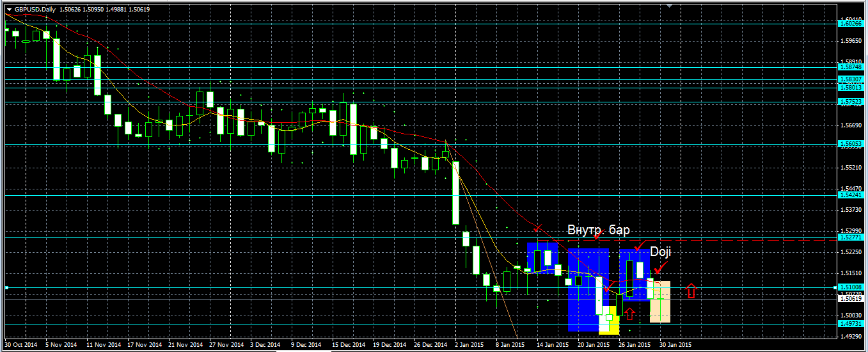Screen dimensions: 868x352
Task: Select the 1.49731 horizontal line price label
Action: (x=851, y=324)
